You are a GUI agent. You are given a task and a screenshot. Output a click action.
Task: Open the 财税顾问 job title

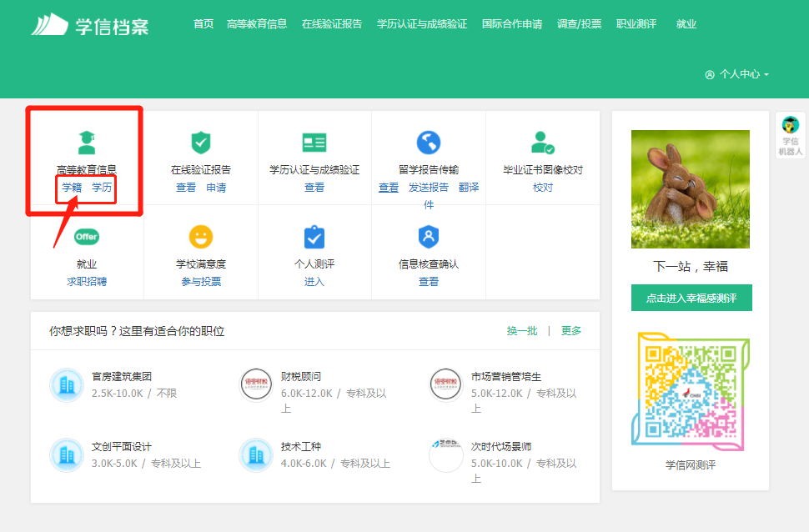[301, 377]
